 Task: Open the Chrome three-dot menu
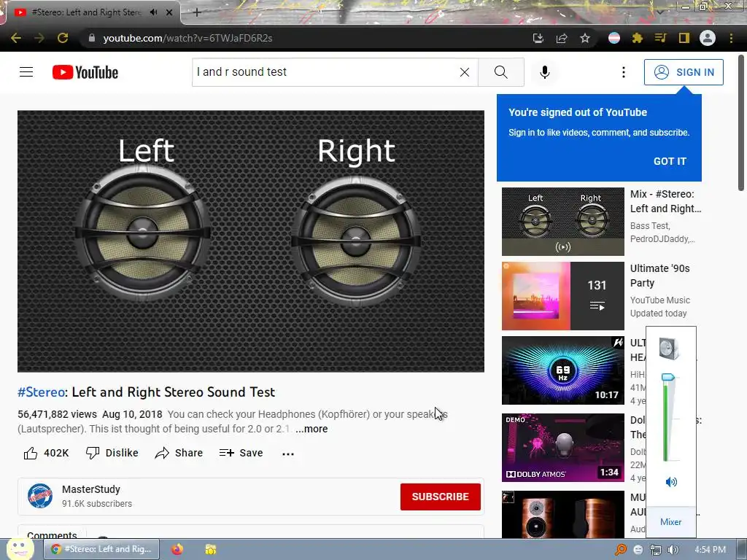pyautogui.click(x=731, y=38)
